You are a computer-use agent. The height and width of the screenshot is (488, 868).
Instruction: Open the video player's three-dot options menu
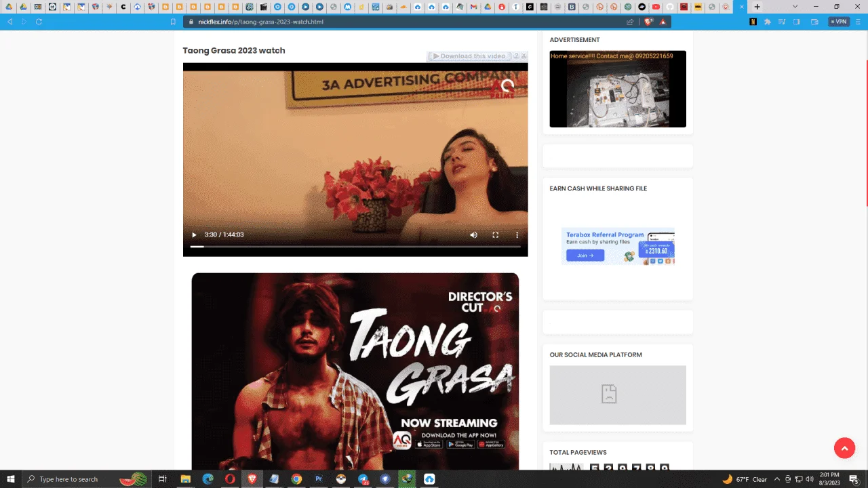pyautogui.click(x=517, y=235)
